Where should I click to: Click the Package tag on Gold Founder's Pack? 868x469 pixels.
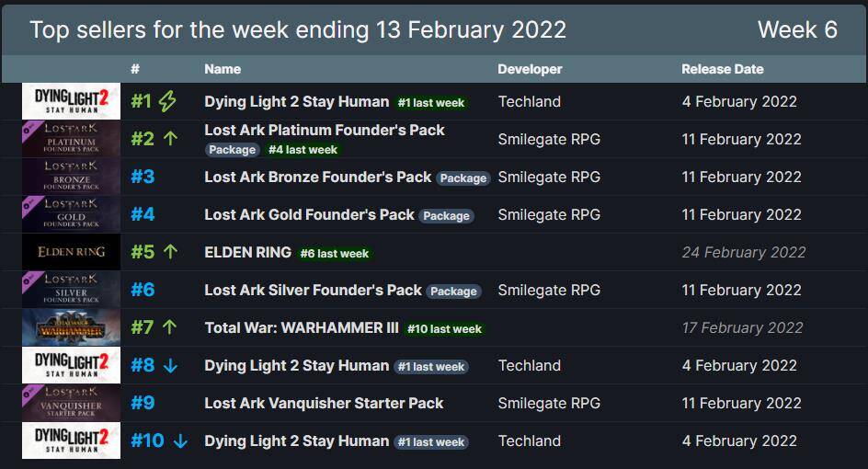point(446,216)
